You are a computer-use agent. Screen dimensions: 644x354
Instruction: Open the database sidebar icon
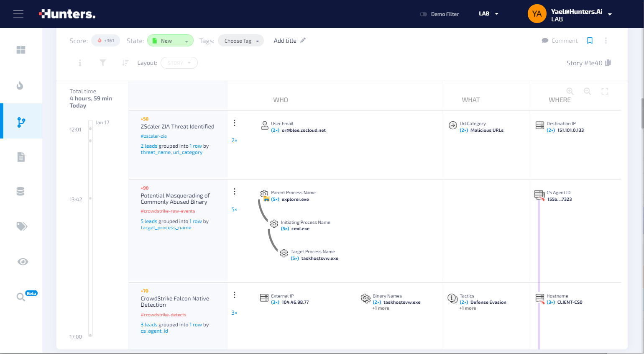pos(20,191)
